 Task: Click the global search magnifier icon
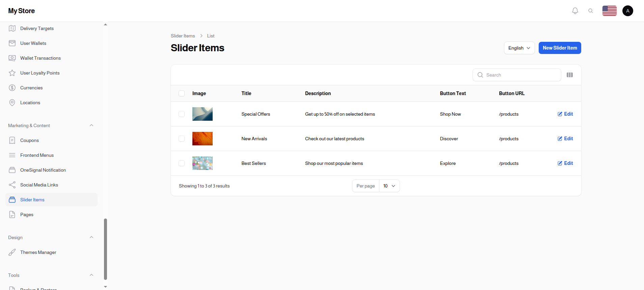tap(591, 11)
